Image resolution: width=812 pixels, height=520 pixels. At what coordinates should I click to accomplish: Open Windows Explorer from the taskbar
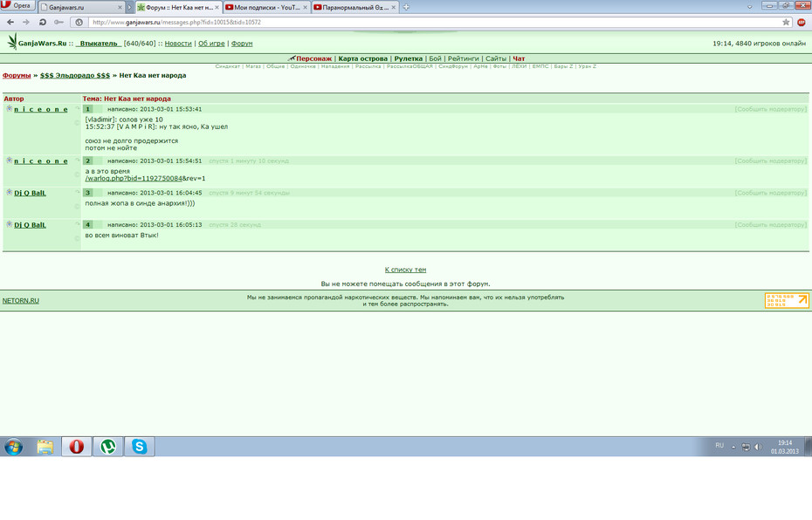point(45,447)
